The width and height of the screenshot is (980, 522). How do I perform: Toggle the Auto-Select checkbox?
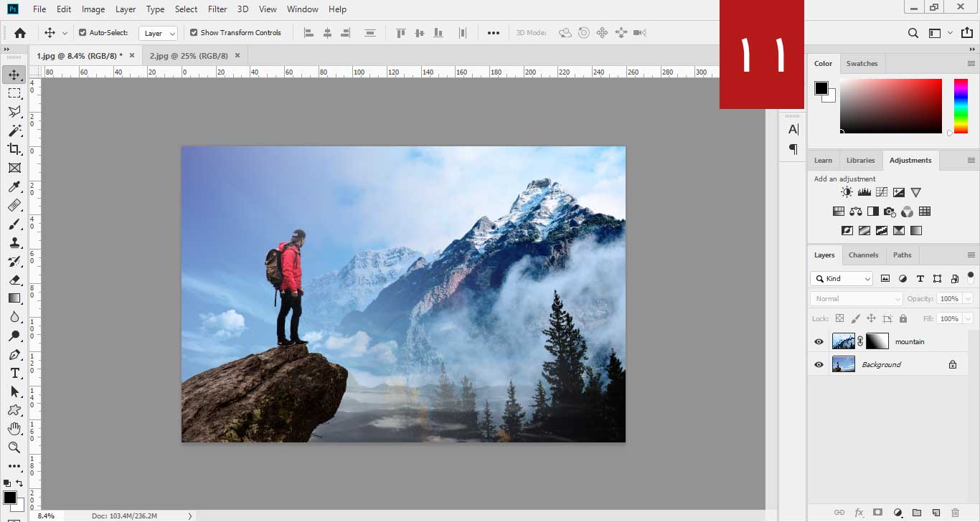tap(83, 32)
